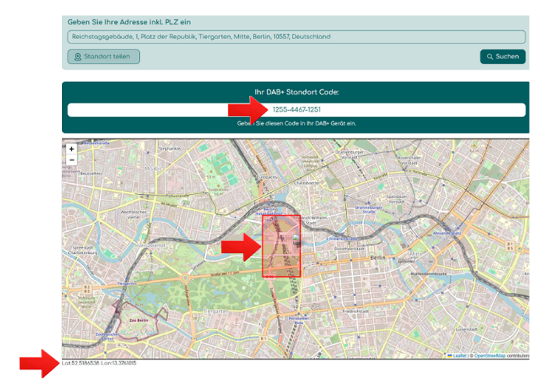
Task: Click the Ukraine flag icon beside Leaflet
Action: 449,356
